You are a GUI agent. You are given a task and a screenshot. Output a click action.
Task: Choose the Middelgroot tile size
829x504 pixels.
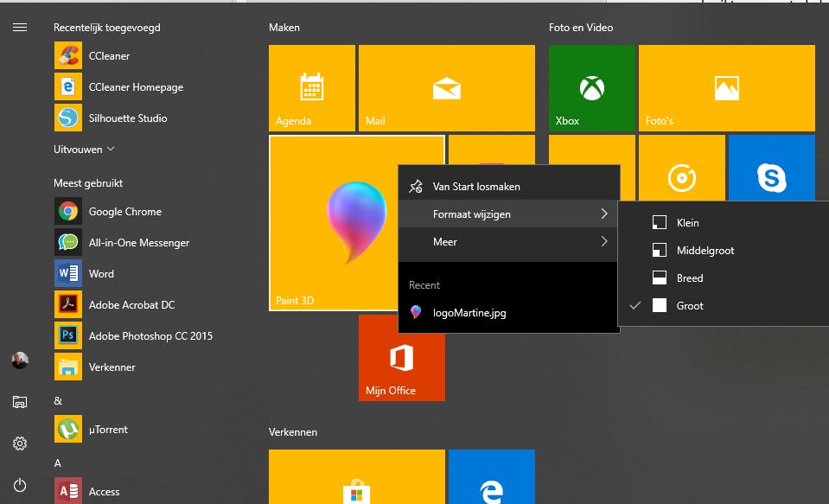coord(705,251)
